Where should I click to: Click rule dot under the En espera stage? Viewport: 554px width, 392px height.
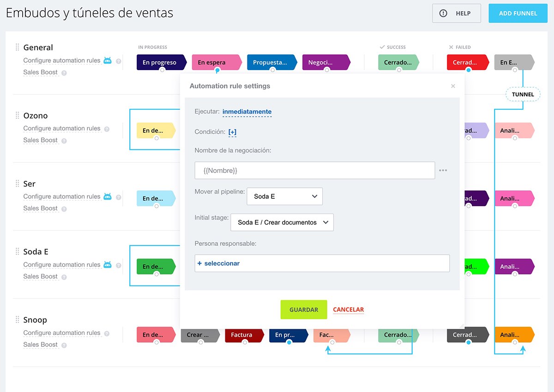pyautogui.click(x=217, y=70)
